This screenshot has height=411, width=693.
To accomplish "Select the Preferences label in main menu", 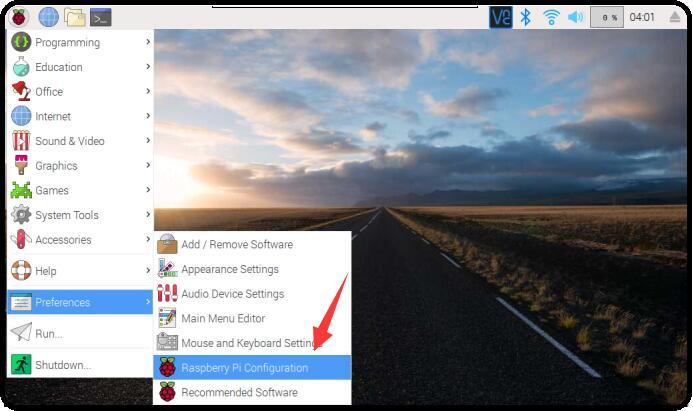I will pyautogui.click(x=62, y=302).
